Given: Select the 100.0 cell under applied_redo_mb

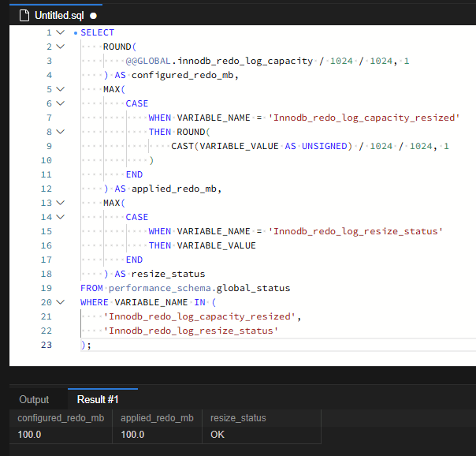Looking at the screenshot, I should [157, 435].
